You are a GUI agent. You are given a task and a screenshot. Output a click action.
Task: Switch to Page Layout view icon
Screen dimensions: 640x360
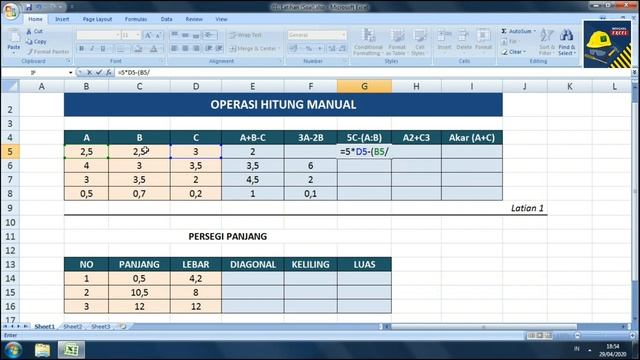point(540,336)
